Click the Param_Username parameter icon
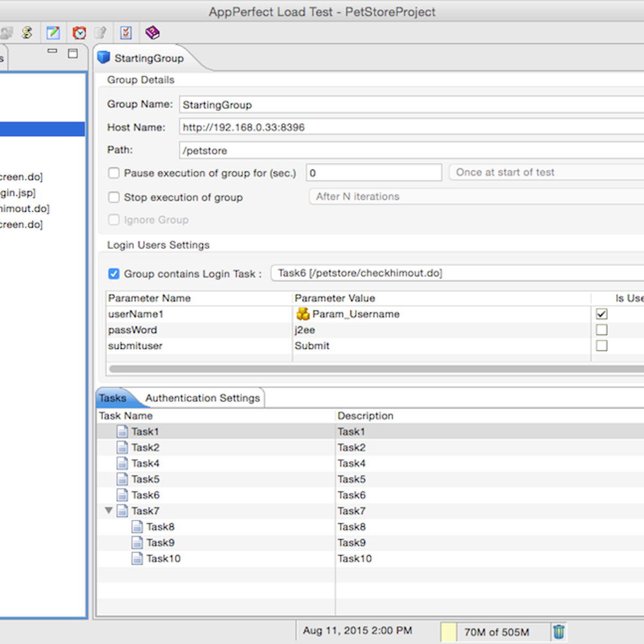The height and width of the screenshot is (644, 644). click(x=303, y=314)
